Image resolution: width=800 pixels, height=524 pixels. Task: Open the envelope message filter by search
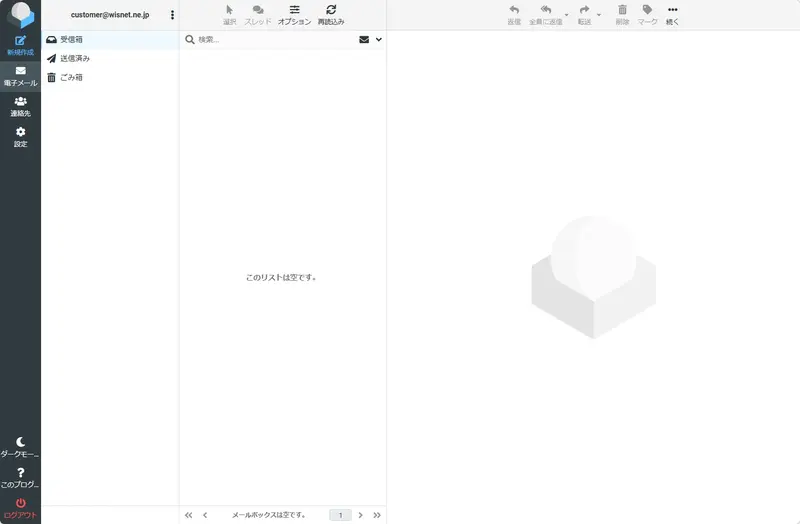coord(364,40)
